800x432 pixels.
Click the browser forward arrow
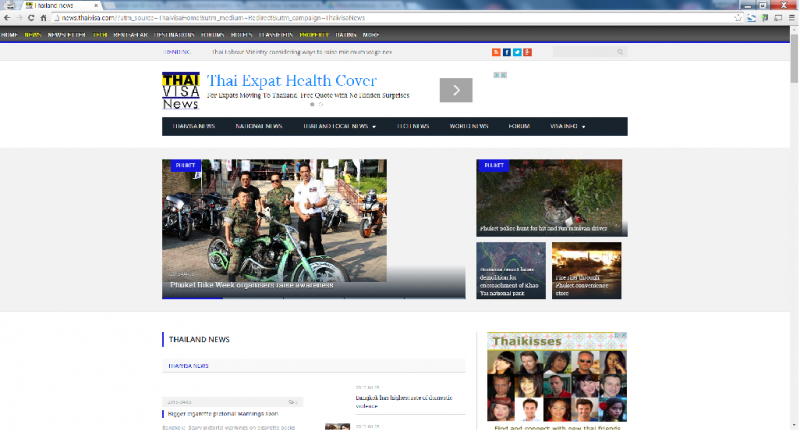[x=19, y=18]
